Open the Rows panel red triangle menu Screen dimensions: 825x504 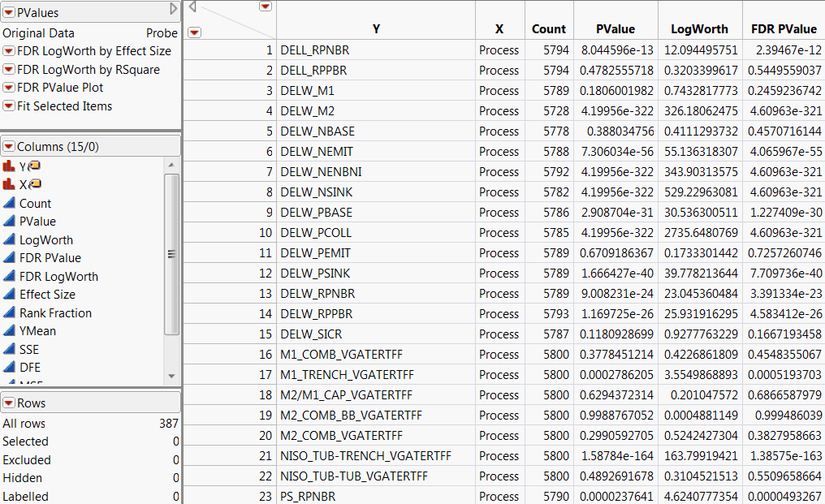point(8,403)
